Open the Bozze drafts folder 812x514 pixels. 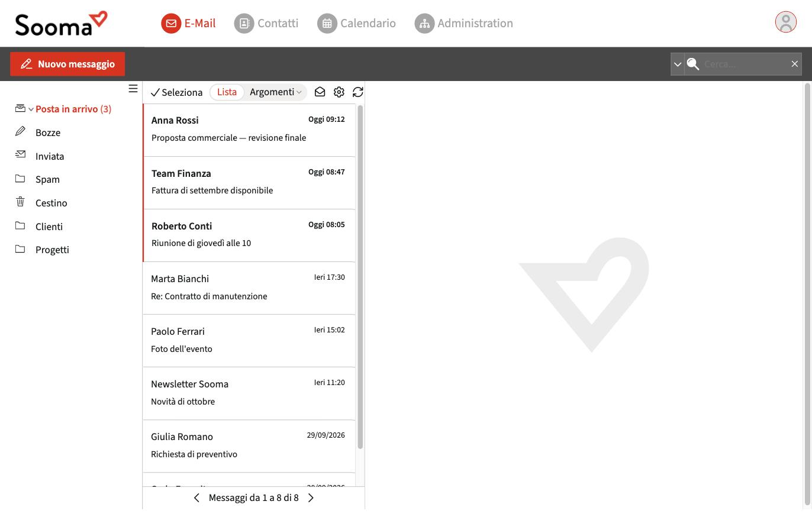[x=48, y=132]
